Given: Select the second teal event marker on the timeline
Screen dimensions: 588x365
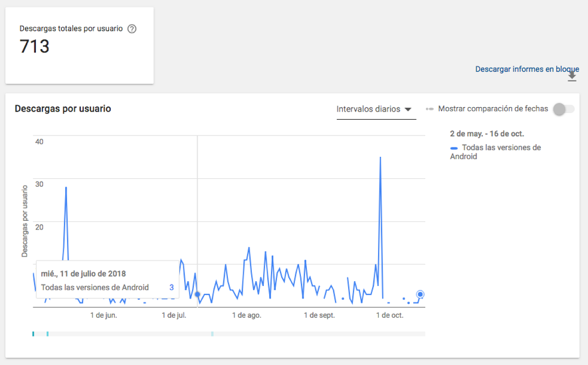Looking at the screenshot, I should pyautogui.click(x=47, y=334).
